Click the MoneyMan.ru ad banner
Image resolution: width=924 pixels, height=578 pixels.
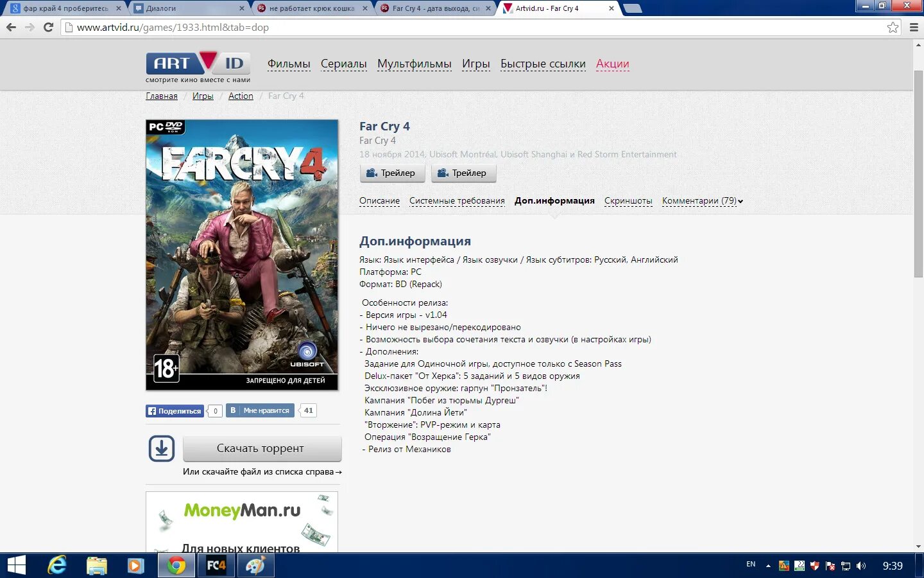pyautogui.click(x=242, y=521)
